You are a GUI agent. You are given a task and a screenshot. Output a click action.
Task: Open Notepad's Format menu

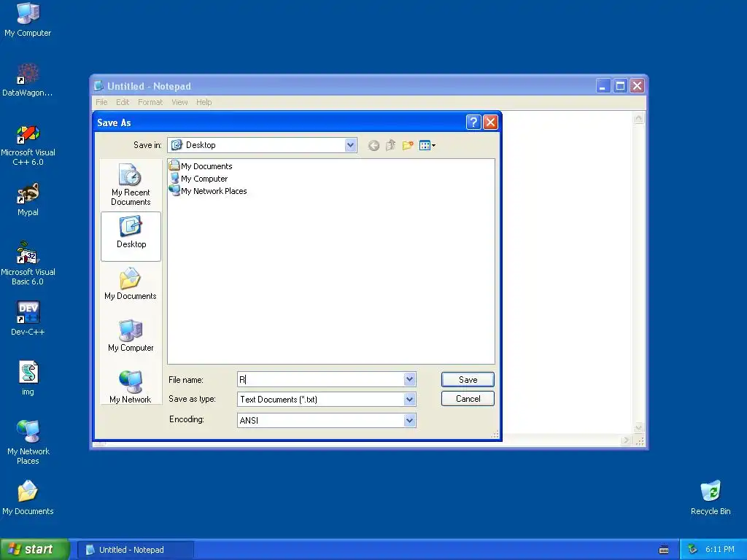[x=150, y=102]
